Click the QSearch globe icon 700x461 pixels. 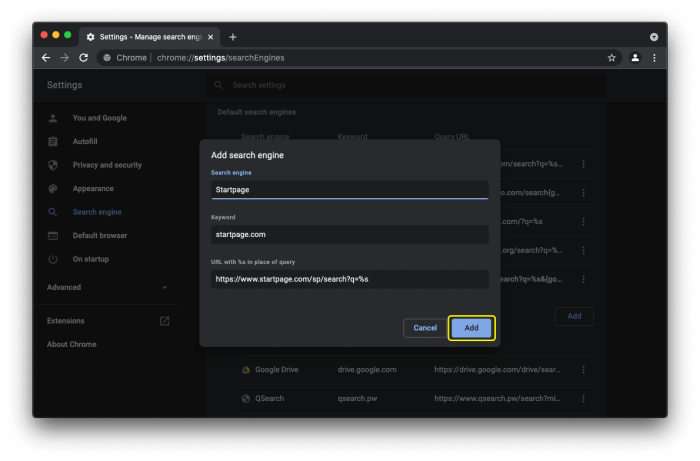coord(246,399)
